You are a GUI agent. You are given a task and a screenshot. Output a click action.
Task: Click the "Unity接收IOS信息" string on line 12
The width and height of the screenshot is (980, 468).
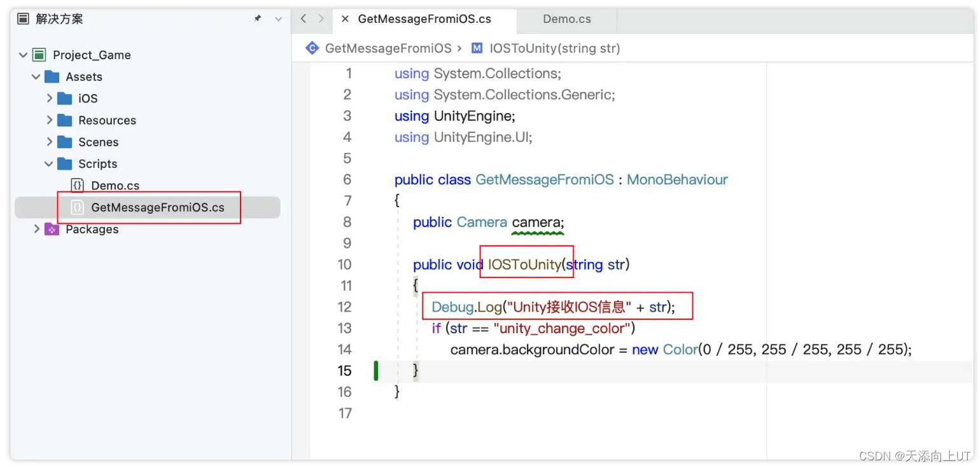pyautogui.click(x=568, y=307)
